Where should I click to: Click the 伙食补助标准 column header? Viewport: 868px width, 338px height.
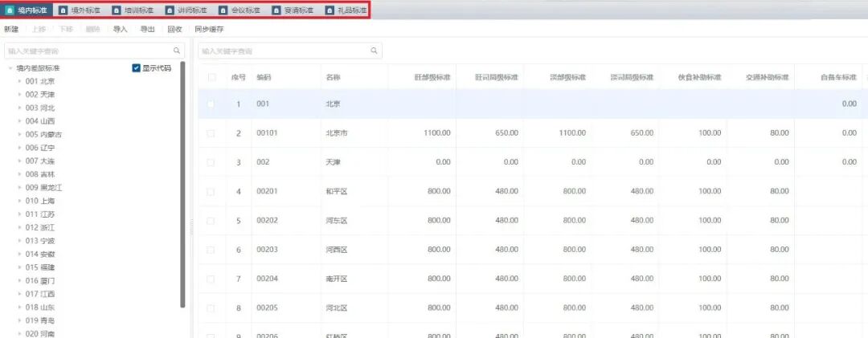(x=700, y=77)
